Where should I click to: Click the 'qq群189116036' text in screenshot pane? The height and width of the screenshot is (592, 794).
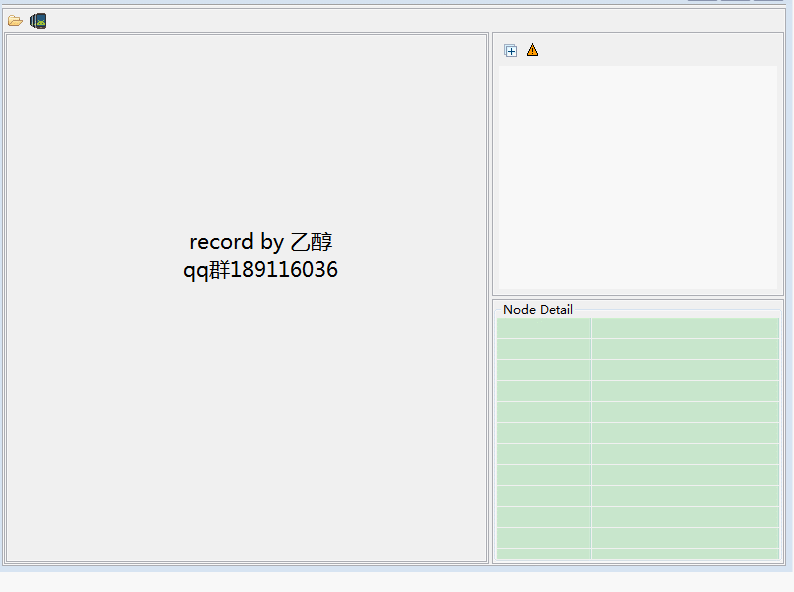260,270
